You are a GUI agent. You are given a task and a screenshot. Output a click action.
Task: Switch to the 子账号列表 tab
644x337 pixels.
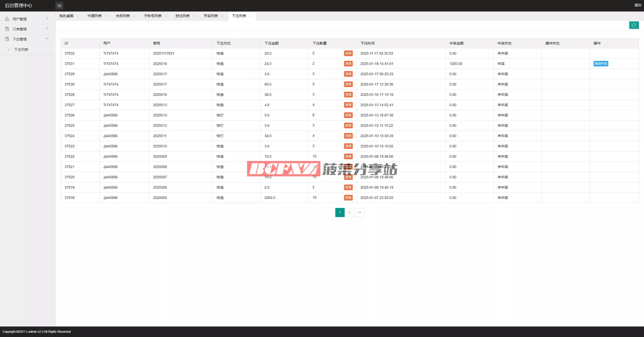[x=153, y=16]
